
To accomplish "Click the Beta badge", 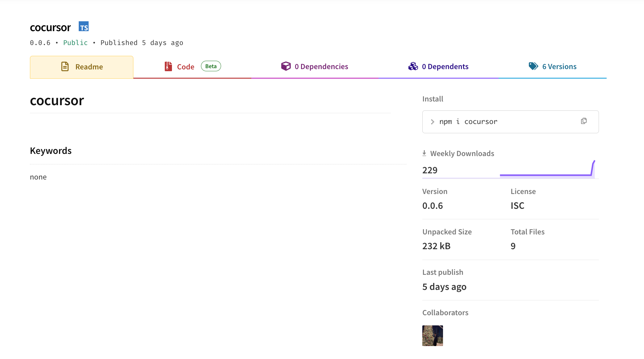I will pos(211,66).
